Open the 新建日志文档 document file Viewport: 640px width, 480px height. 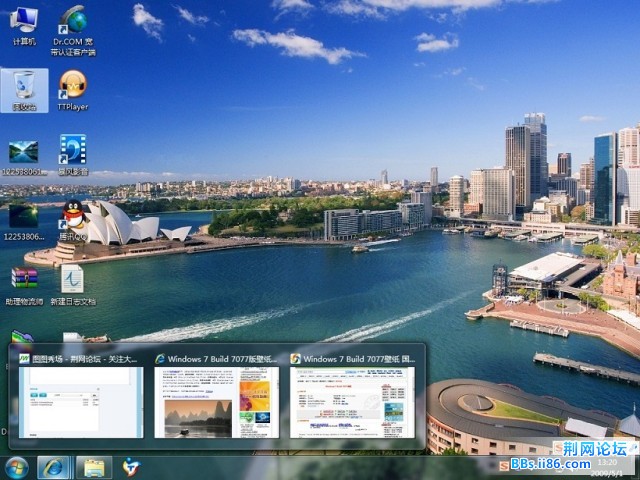point(73,280)
